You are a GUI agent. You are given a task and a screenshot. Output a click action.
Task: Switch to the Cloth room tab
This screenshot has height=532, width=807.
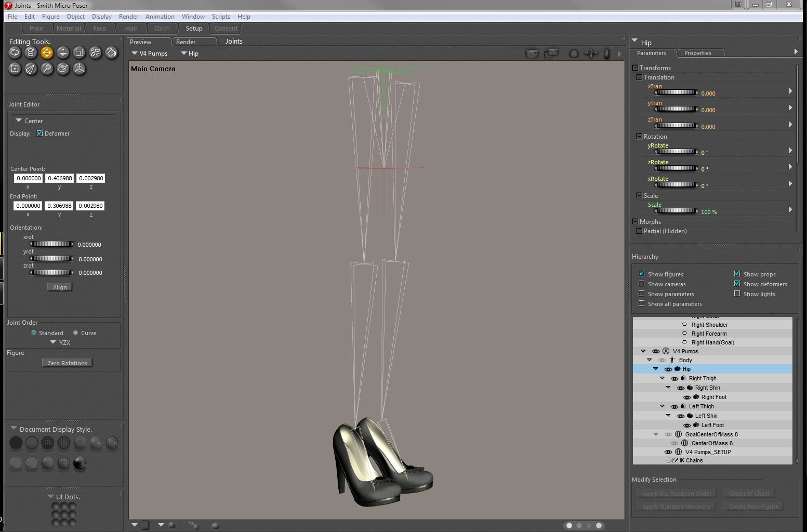tap(162, 29)
